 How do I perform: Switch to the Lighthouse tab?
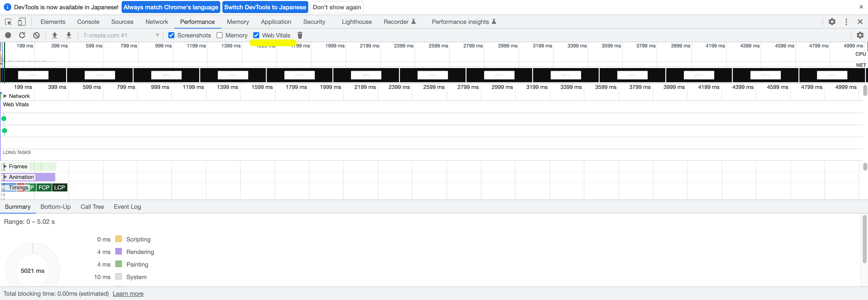pos(356,22)
